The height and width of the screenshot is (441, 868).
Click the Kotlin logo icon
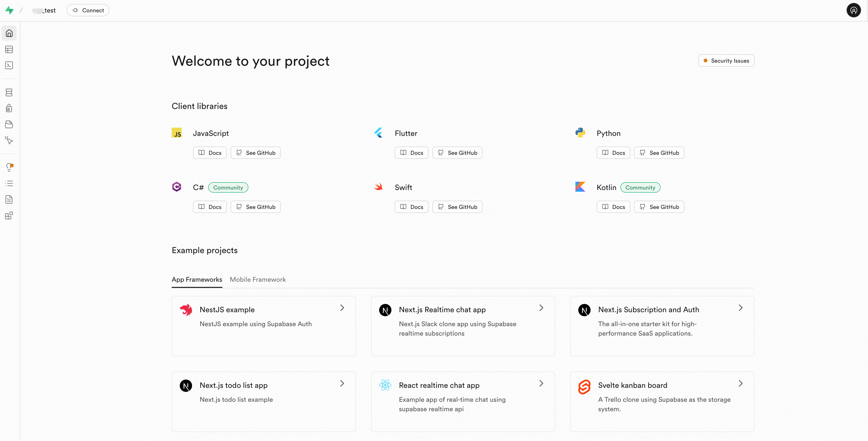[580, 187]
